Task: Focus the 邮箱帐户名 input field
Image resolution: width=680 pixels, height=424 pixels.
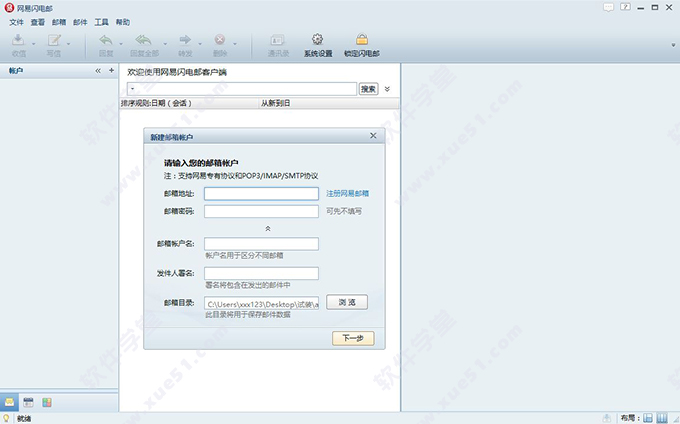Action: point(262,244)
